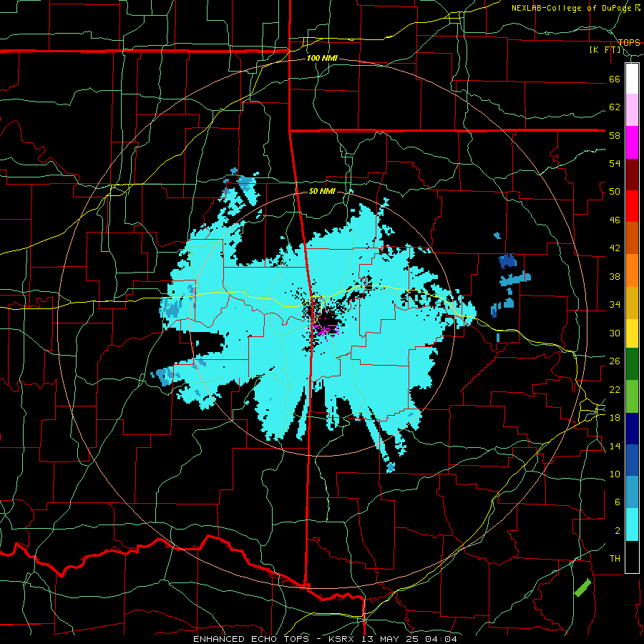Click the legend value '58'

[x=615, y=135]
